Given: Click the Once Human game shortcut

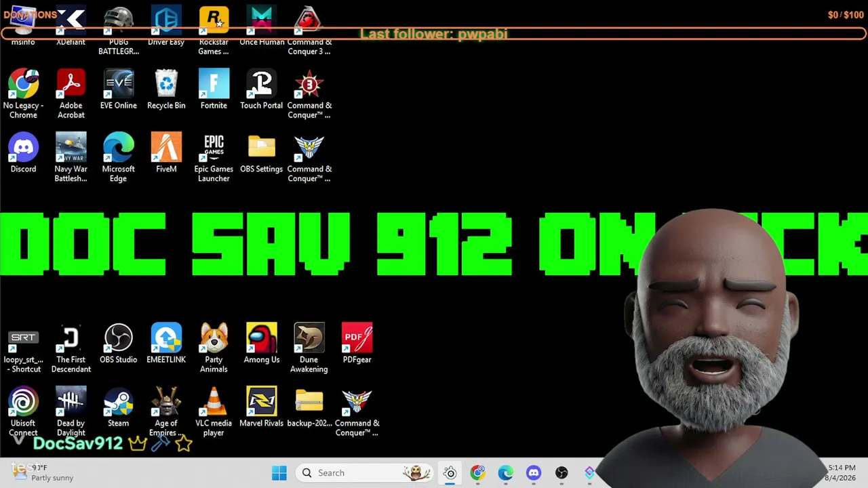Looking at the screenshot, I should tap(262, 26).
